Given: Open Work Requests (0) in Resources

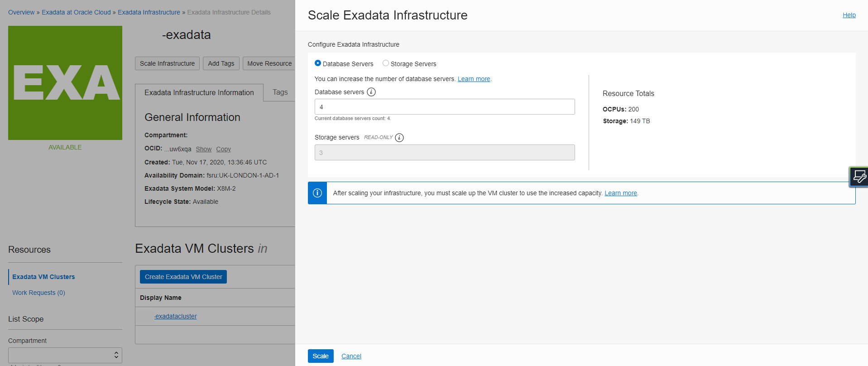Looking at the screenshot, I should 38,293.
